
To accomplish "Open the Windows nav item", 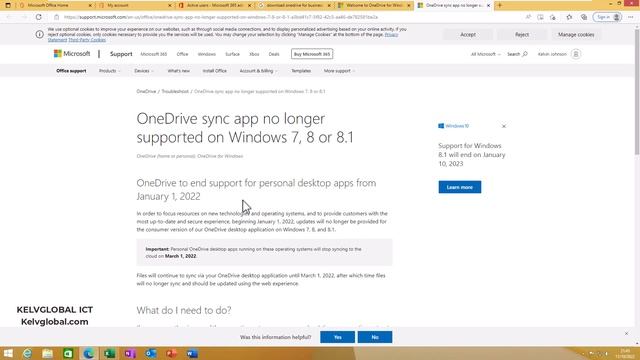I will pos(207,54).
